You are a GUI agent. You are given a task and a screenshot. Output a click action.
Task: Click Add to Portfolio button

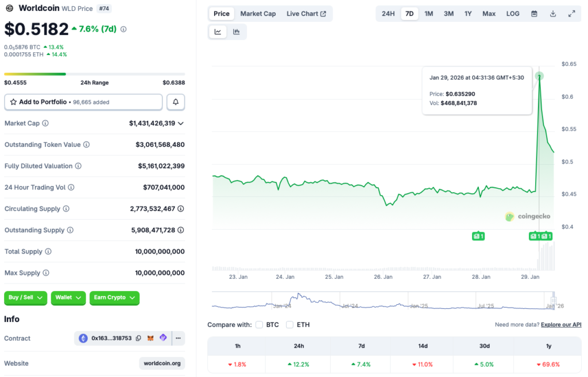(83, 102)
